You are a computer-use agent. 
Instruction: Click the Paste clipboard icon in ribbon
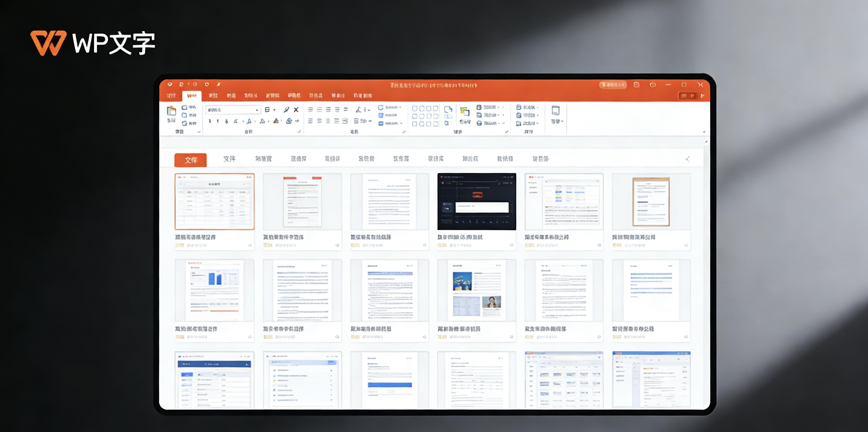[x=171, y=111]
